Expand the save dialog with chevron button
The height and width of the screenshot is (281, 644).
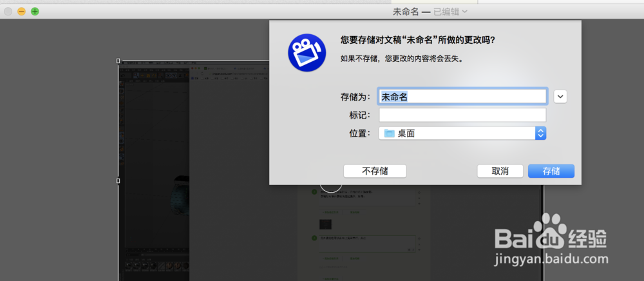pos(561,97)
